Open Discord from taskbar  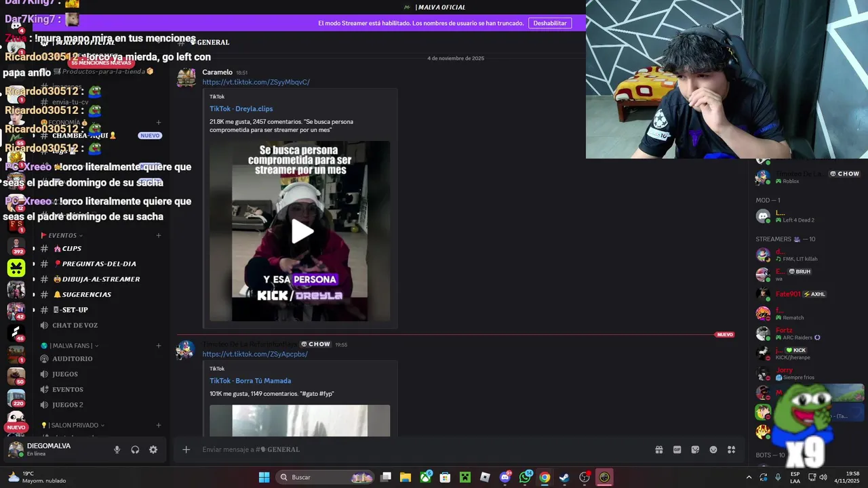click(505, 477)
